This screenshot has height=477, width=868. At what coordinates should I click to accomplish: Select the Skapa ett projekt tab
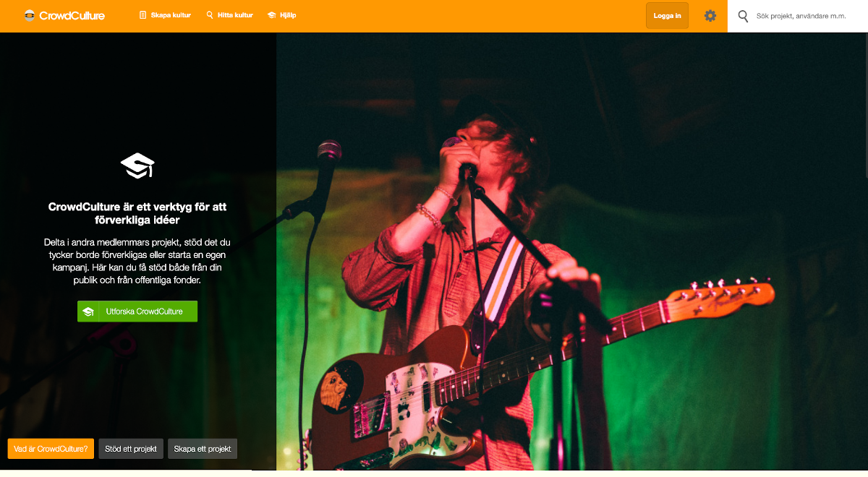(x=203, y=449)
